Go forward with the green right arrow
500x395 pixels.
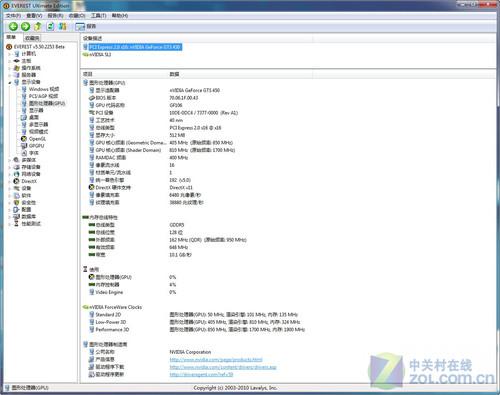(25, 26)
